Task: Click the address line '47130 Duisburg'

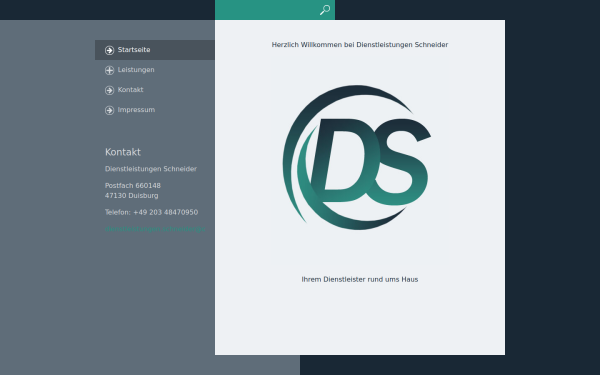Action: point(132,196)
